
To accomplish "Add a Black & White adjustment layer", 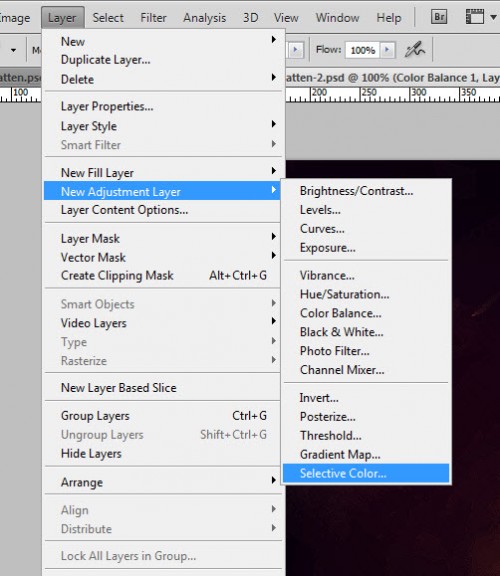I will tap(366, 332).
